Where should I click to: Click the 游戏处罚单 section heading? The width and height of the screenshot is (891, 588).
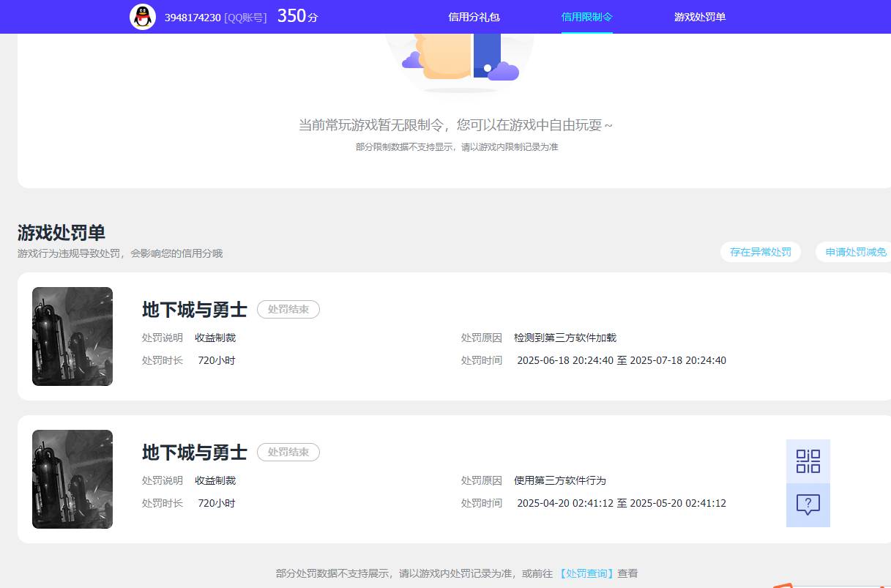tap(61, 232)
